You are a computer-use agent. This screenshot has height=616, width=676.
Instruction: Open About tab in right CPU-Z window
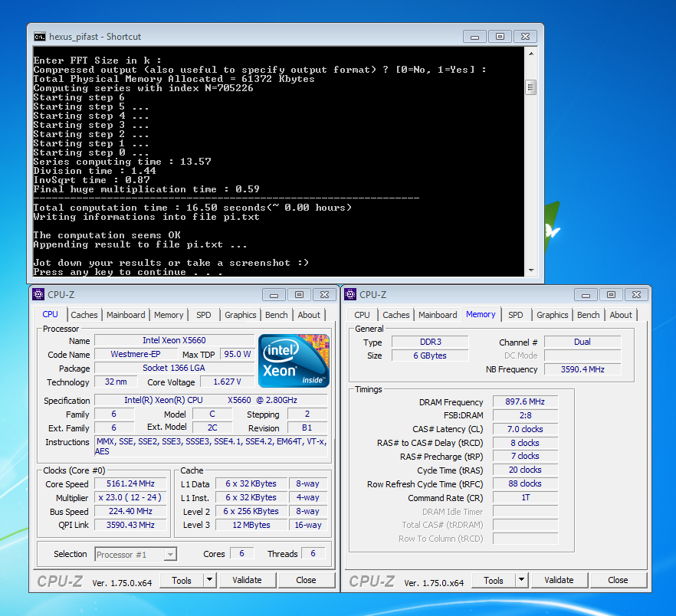pos(620,315)
